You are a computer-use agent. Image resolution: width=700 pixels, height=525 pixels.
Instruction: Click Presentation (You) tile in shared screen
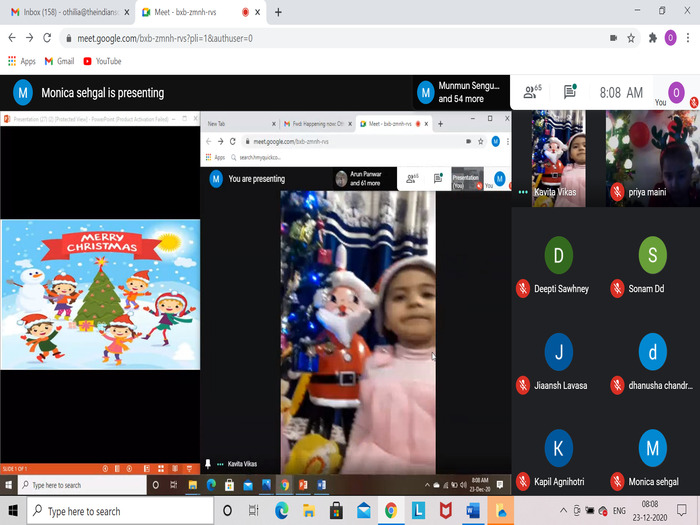[x=467, y=179]
